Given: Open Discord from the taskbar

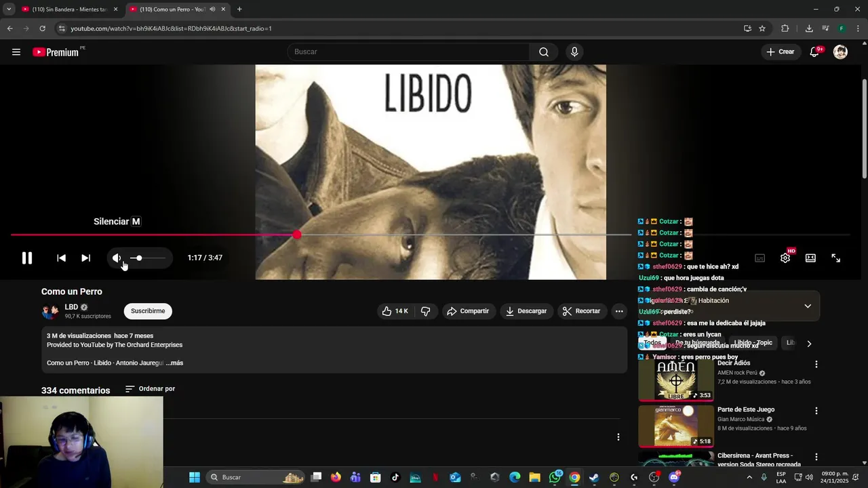Looking at the screenshot, I should [x=673, y=477].
